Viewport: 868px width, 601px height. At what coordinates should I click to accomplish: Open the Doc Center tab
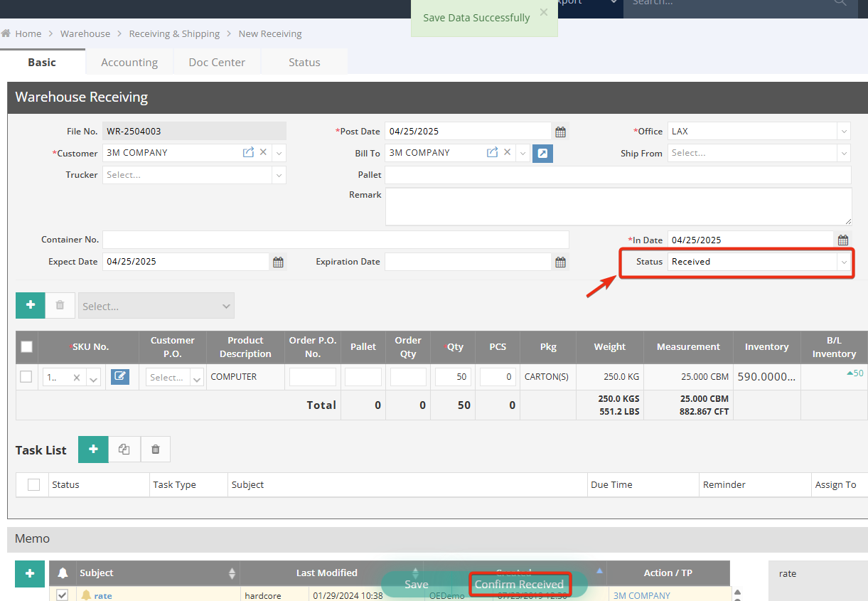coord(217,63)
